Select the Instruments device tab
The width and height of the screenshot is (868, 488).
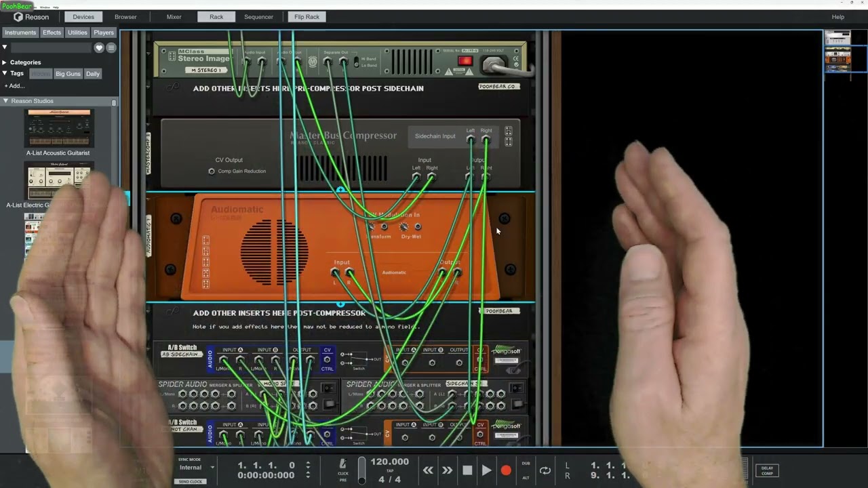click(20, 33)
